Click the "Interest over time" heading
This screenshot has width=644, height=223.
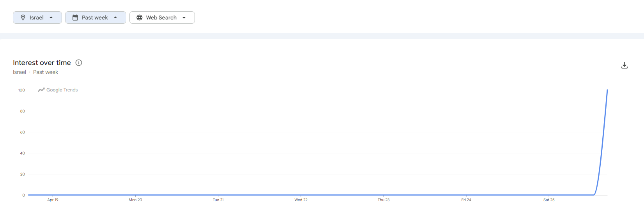pyautogui.click(x=42, y=63)
